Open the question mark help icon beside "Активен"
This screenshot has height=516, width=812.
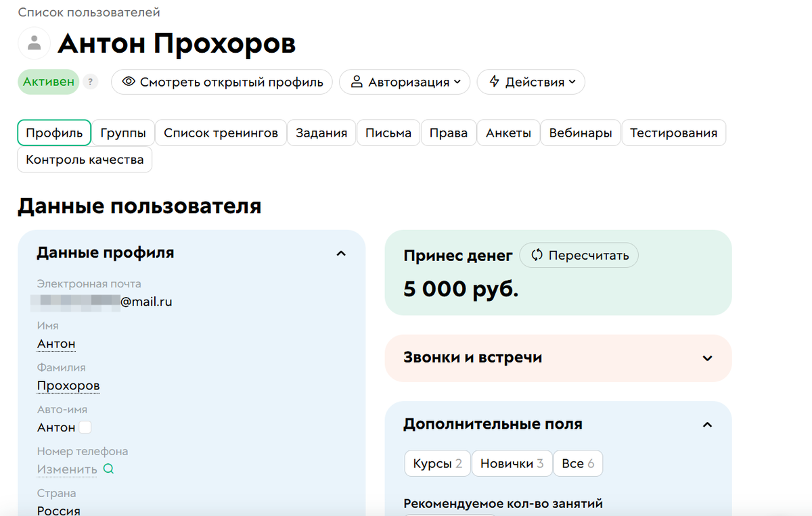(91, 81)
